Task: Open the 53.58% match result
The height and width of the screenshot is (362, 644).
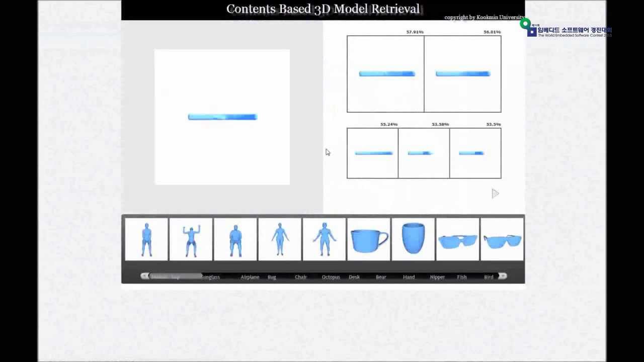Action: pyautogui.click(x=424, y=153)
